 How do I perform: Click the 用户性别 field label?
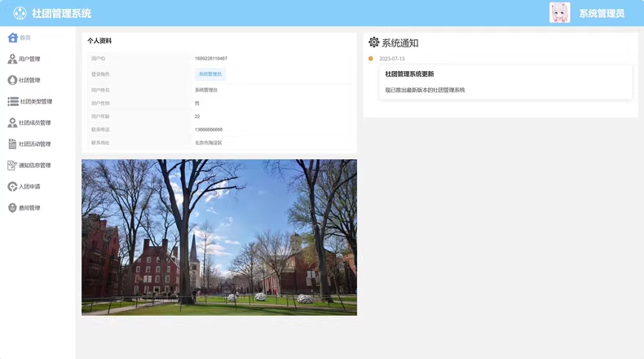(100, 104)
